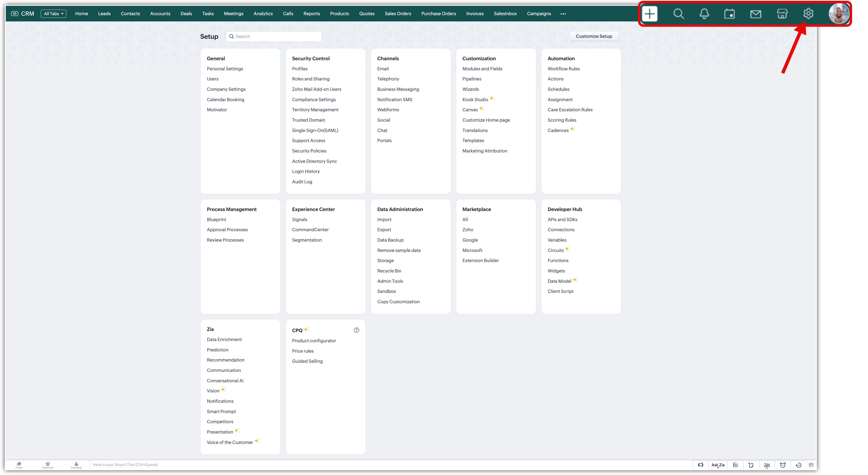Open the marketplace store icon
Image resolution: width=868 pixels, height=475 pixels.
pos(782,14)
